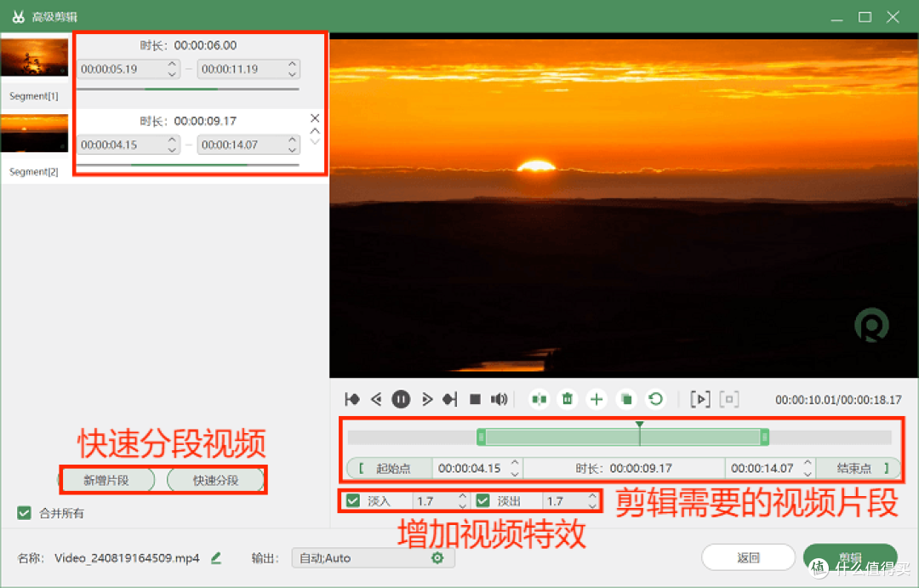The width and height of the screenshot is (919, 588).
Task: Click the green 剪辑 button
Action: [x=850, y=557]
